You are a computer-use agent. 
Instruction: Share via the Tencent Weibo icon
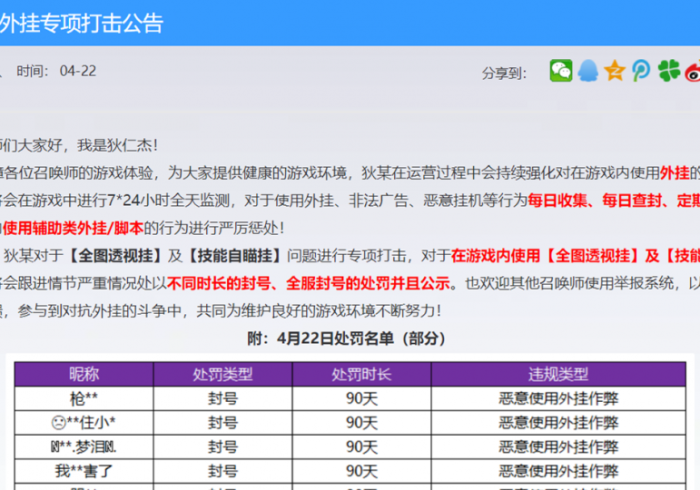pos(640,71)
